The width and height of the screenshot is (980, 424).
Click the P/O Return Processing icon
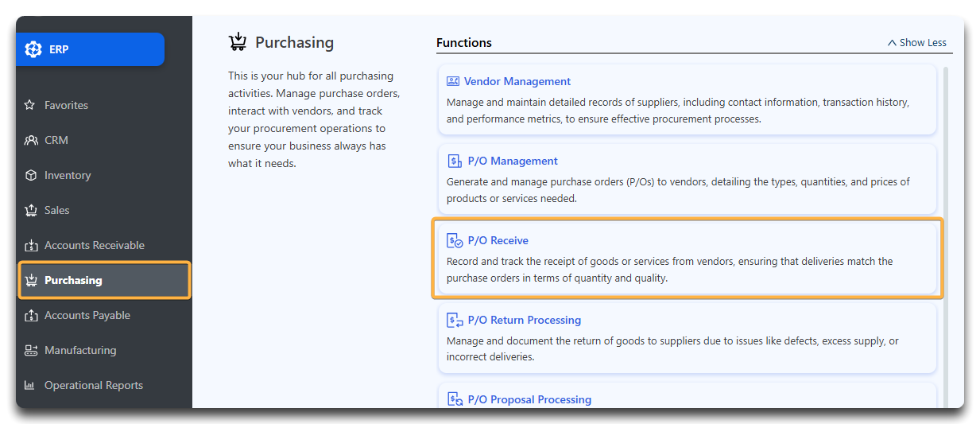tap(455, 320)
